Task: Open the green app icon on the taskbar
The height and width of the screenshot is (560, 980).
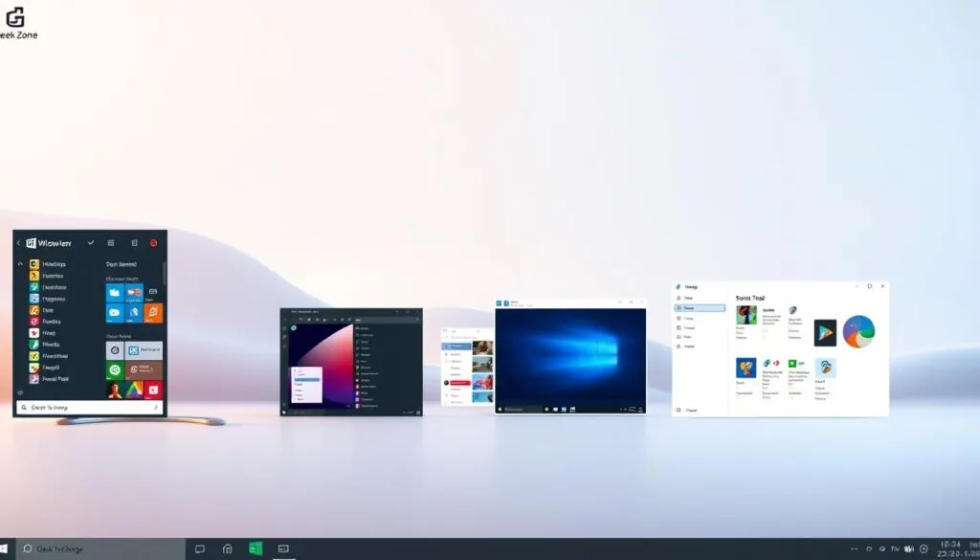Action: tap(256, 549)
